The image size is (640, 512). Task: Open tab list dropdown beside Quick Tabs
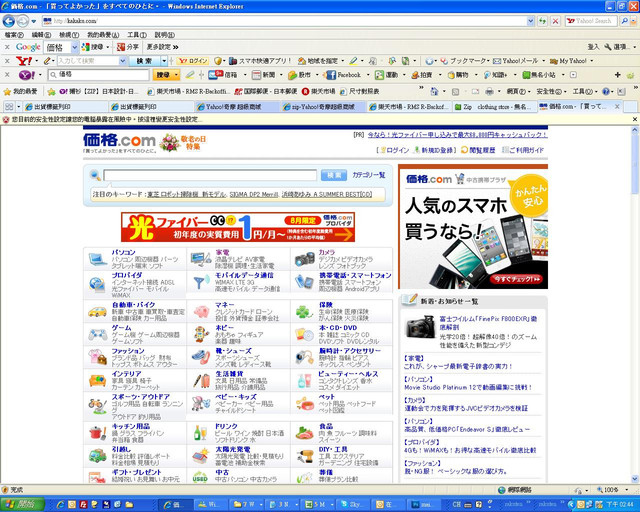[18, 107]
